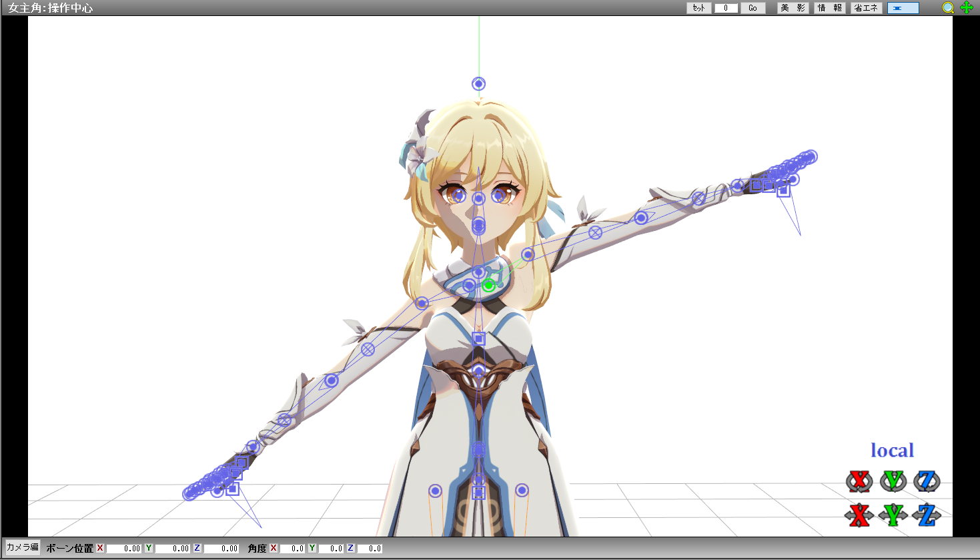Click the セット frame set button

pos(698,8)
